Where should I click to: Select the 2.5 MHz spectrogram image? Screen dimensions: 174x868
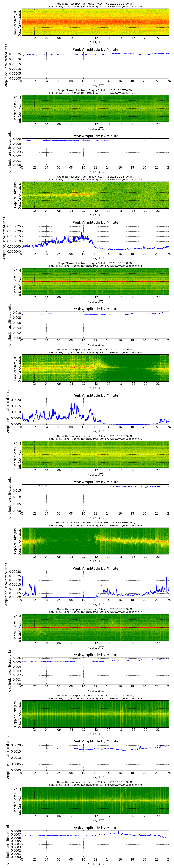click(95, 108)
